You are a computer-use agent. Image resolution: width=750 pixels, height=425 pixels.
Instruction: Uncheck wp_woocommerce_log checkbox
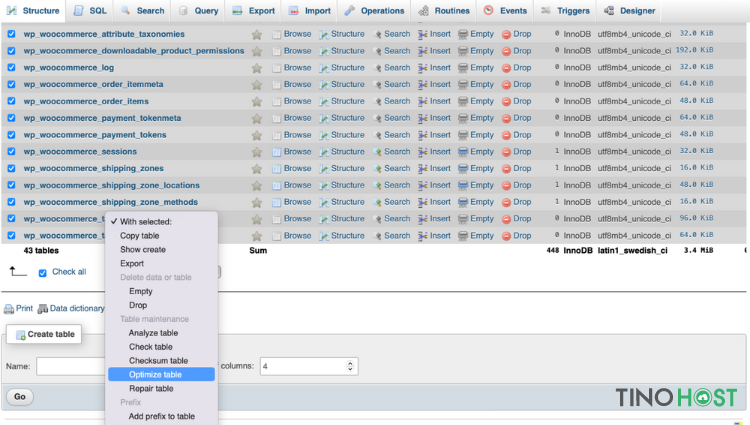(11, 67)
